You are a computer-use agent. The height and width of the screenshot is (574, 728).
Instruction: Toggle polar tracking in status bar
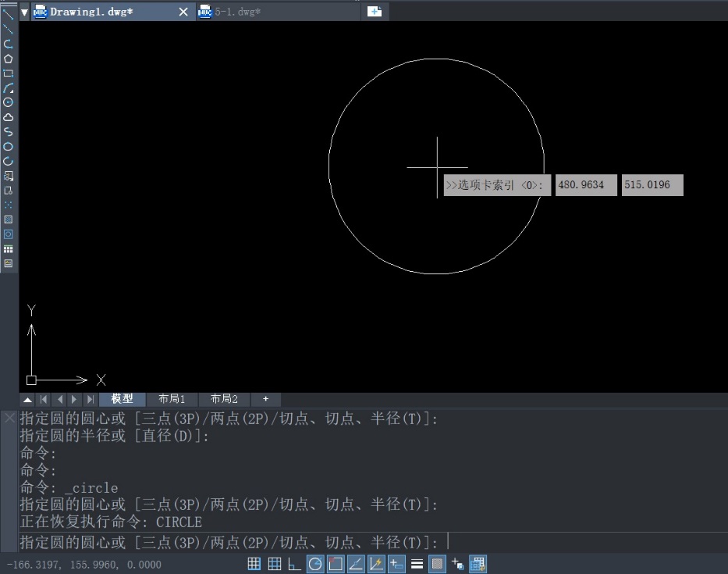pyautogui.click(x=315, y=565)
